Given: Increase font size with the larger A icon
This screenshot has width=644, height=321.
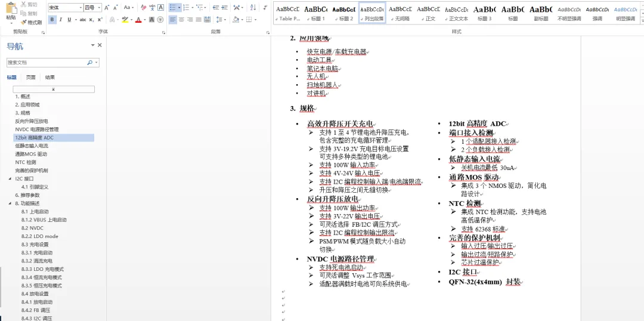Looking at the screenshot, I should pos(107,7).
